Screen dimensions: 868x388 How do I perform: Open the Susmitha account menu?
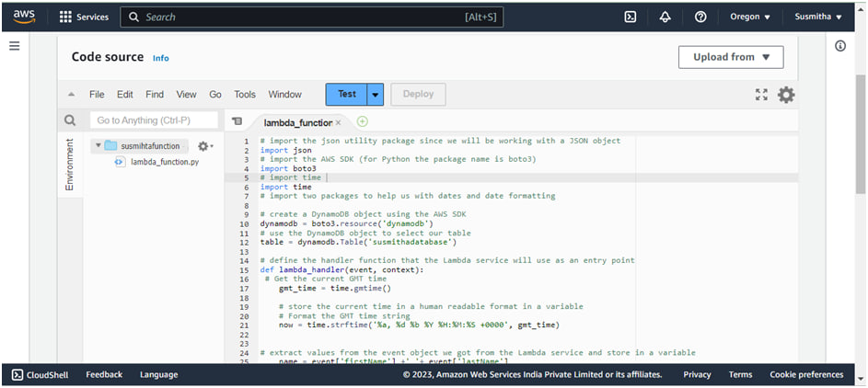tap(818, 17)
